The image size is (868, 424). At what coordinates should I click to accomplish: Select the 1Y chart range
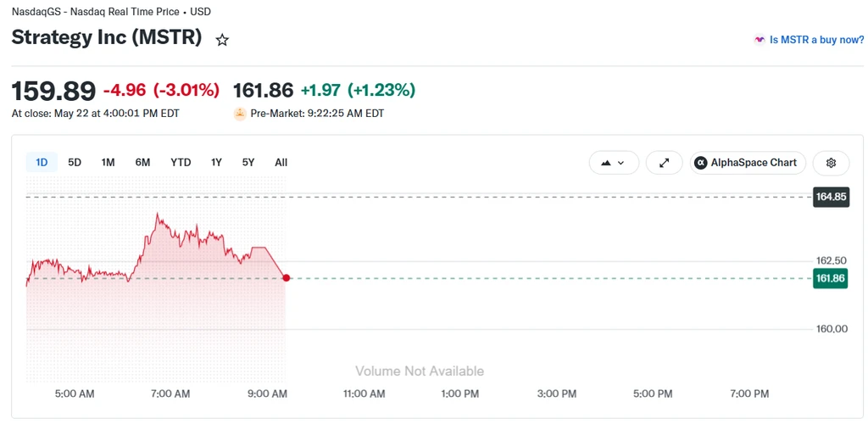216,163
